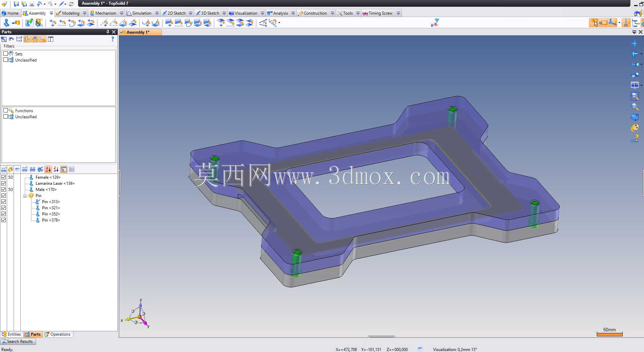
Task: Toggle visibility checkbox for Pin <378>
Action: point(4,220)
